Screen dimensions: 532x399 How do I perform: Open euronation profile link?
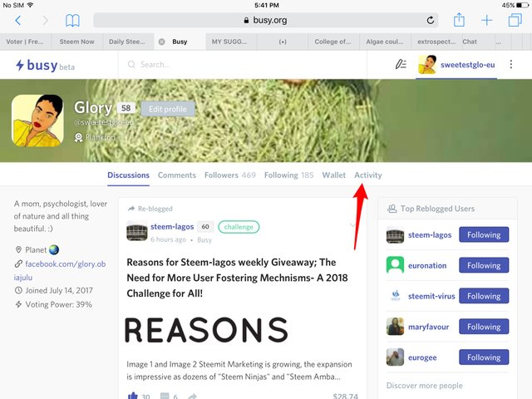pyautogui.click(x=427, y=266)
